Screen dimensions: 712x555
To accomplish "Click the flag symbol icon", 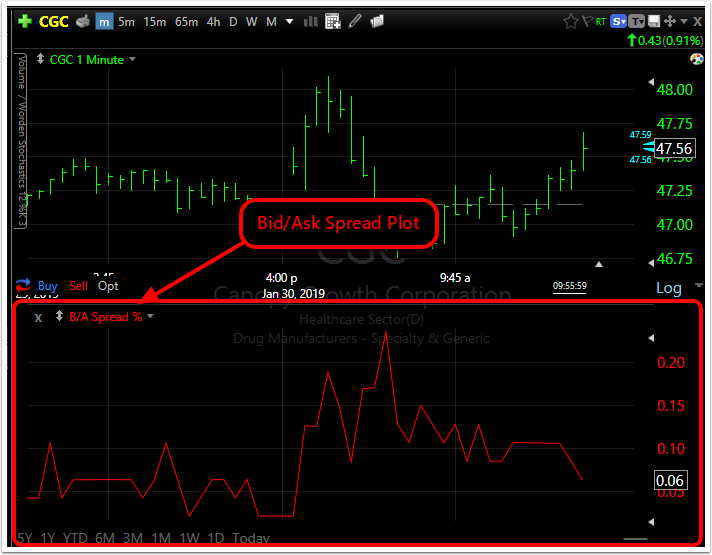I will (588, 21).
